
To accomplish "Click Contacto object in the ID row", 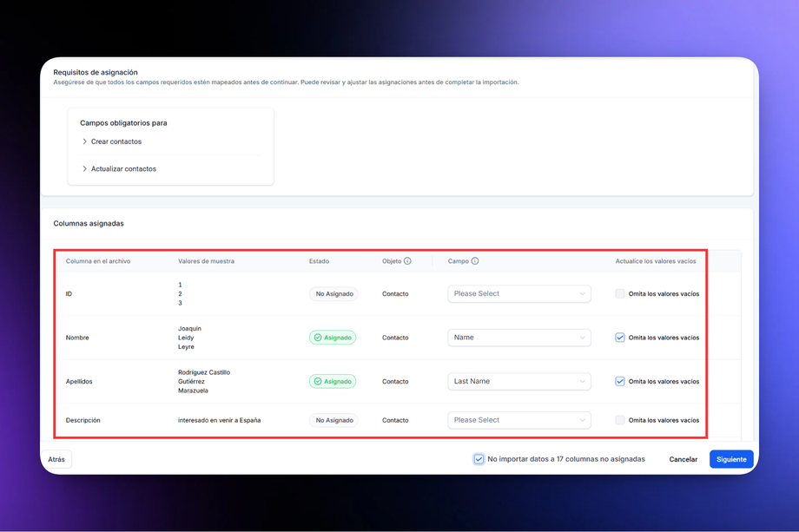I will click(395, 293).
